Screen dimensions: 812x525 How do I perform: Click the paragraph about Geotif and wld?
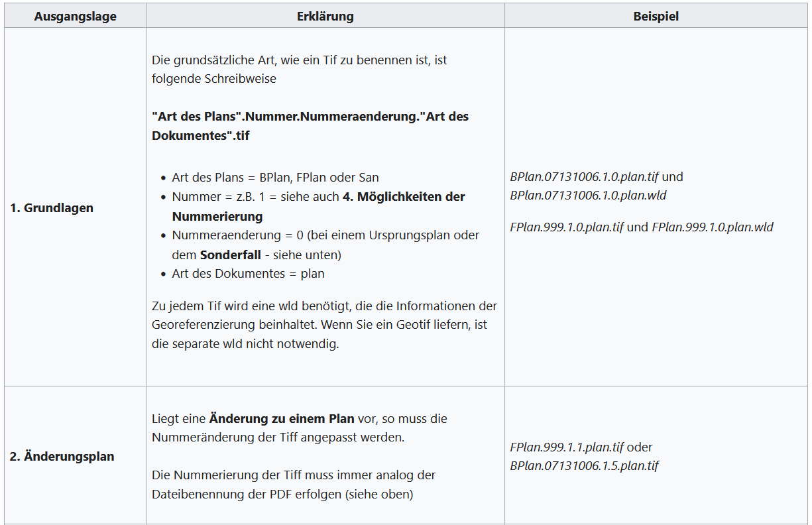coord(324,325)
